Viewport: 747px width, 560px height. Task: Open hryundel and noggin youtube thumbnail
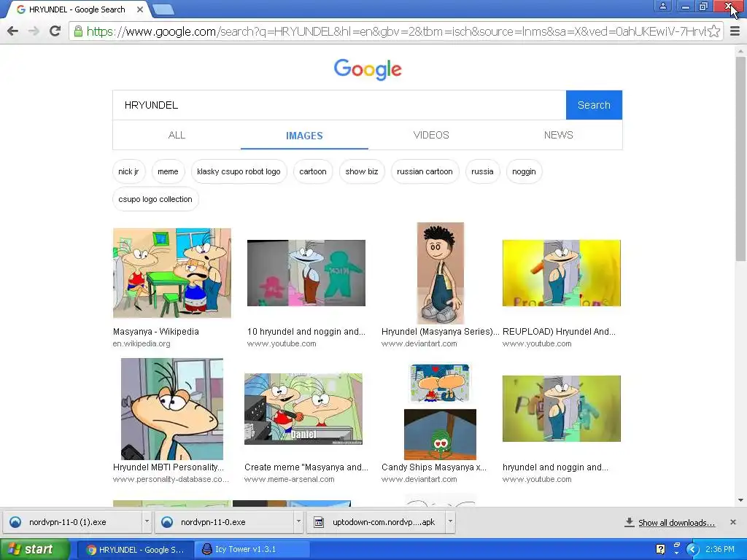coord(562,408)
